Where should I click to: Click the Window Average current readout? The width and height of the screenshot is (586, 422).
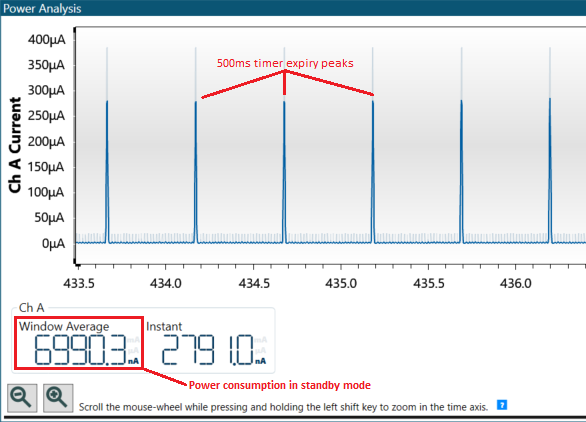tap(81, 350)
